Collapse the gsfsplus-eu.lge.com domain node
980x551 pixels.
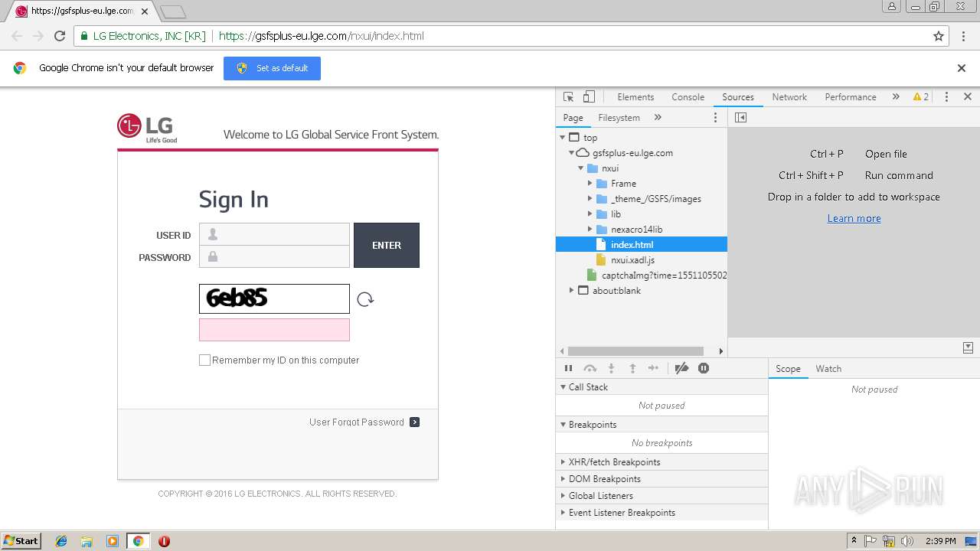571,153
